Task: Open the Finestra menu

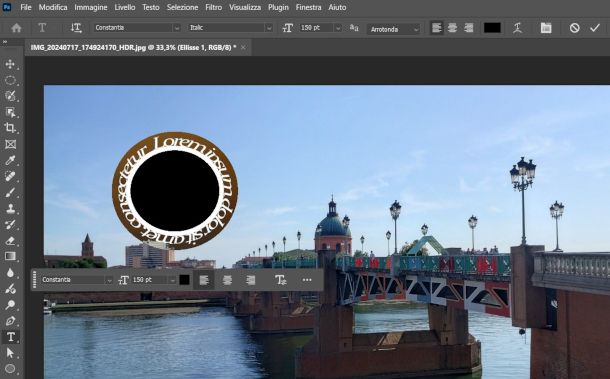Action: click(x=309, y=7)
